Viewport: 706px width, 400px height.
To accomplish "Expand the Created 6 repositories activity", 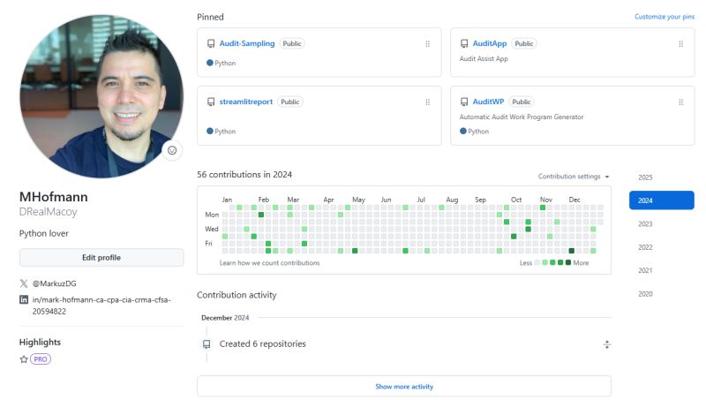I will [606, 344].
